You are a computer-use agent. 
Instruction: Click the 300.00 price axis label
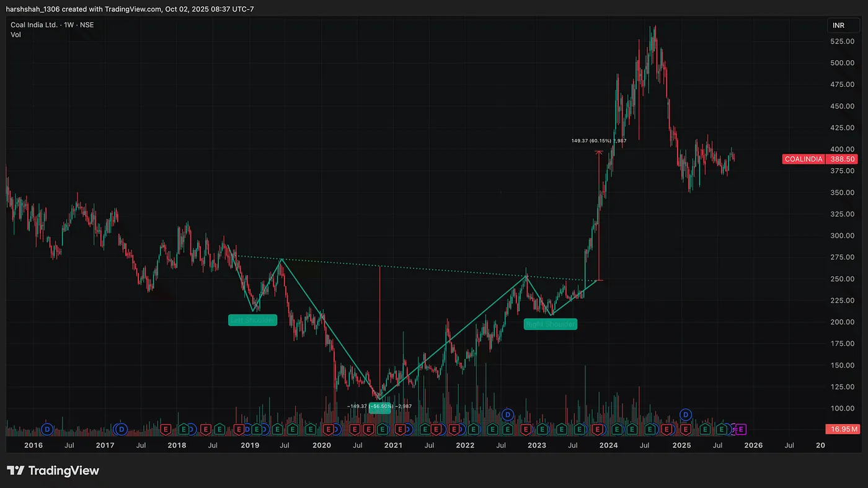click(841, 236)
